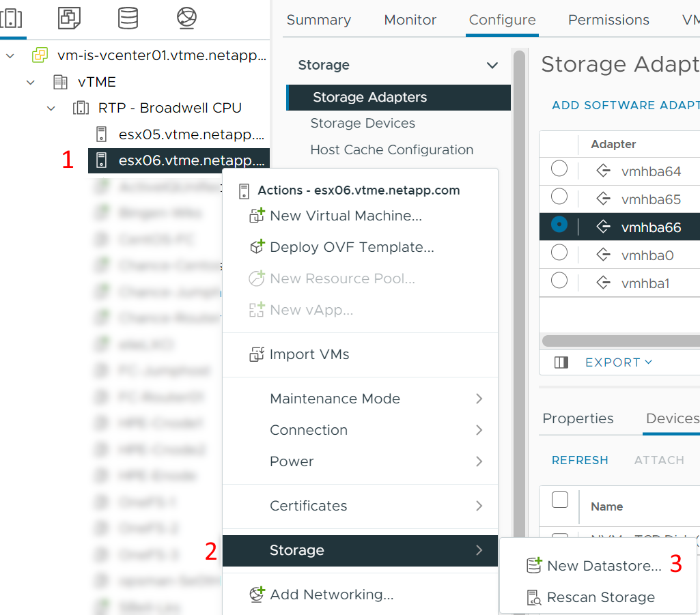
Task: Click the Import VMs icon
Action: click(257, 354)
